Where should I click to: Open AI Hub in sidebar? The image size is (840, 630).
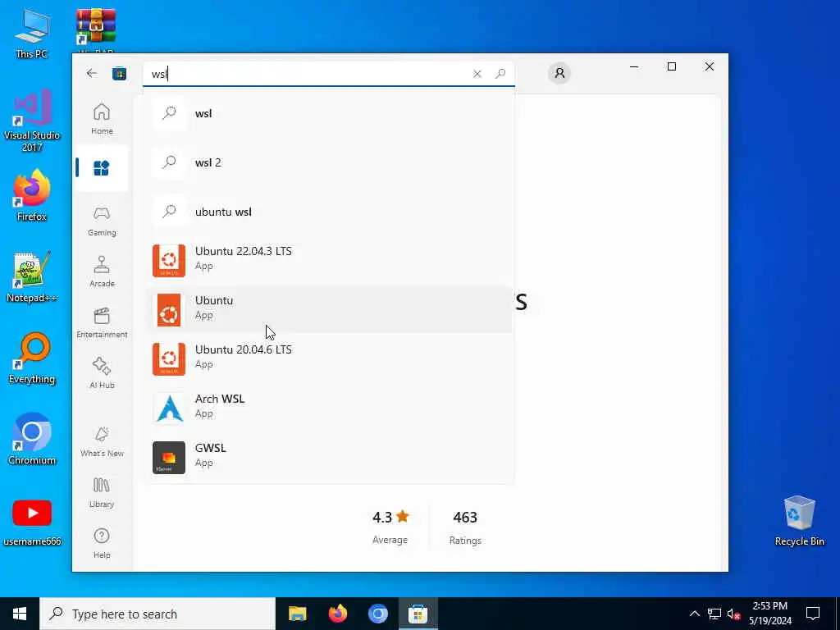tap(102, 373)
